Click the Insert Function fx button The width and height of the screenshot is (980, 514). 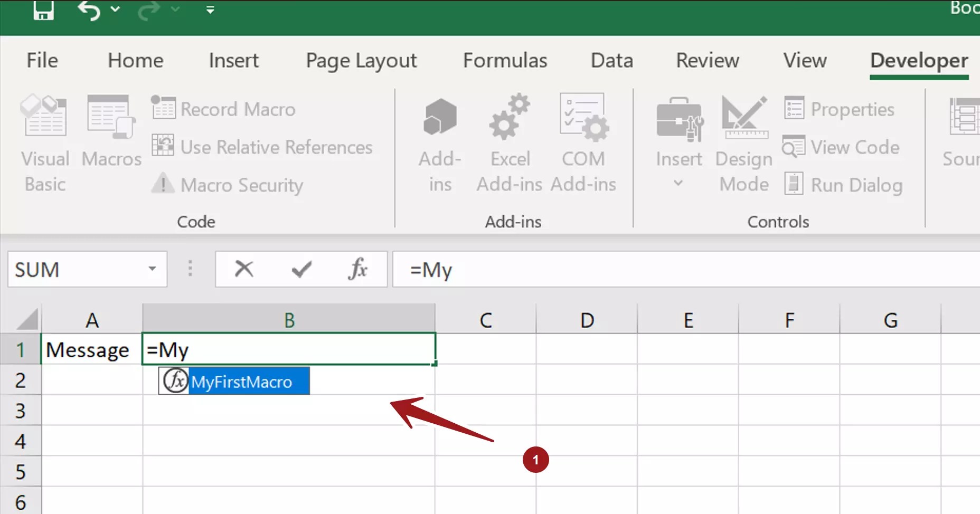coord(358,270)
